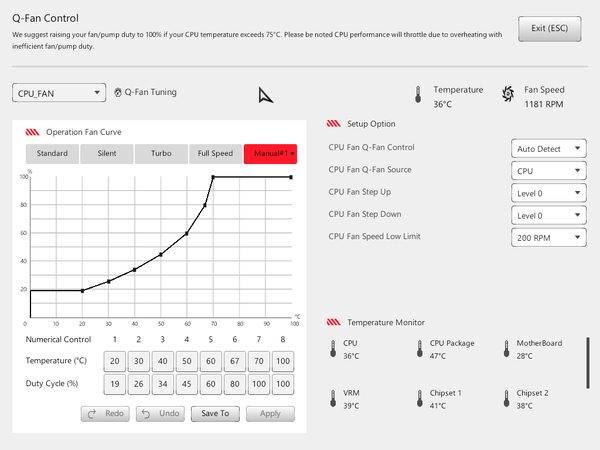Click the CPU Package thermometer icon
Image resolution: width=600 pixels, height=450 pixels.
click(x=420, y=349)
